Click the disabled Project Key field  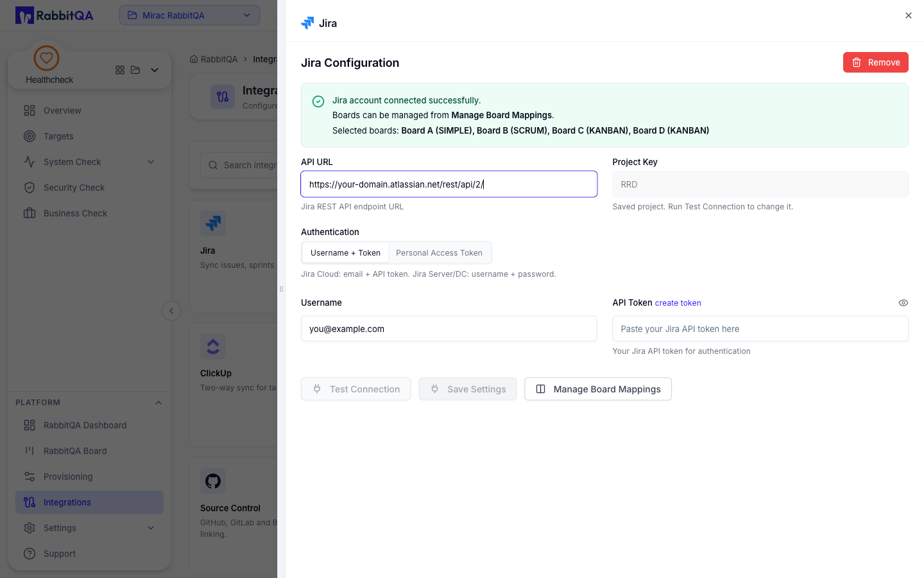click(x=760, y=184)
